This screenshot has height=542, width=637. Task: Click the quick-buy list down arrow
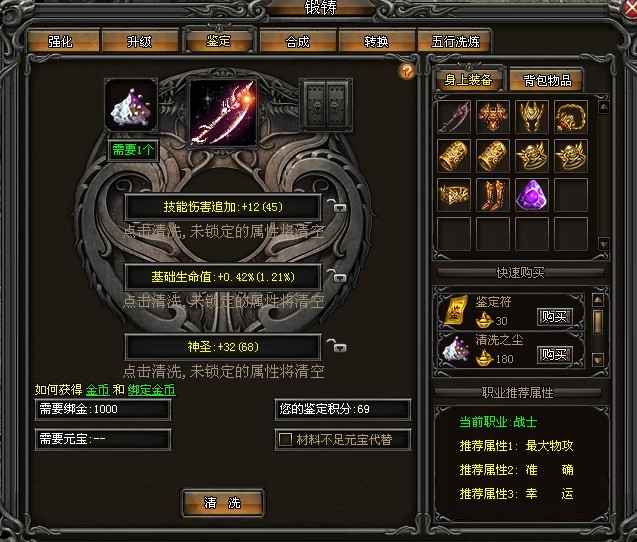coord(598,360)
